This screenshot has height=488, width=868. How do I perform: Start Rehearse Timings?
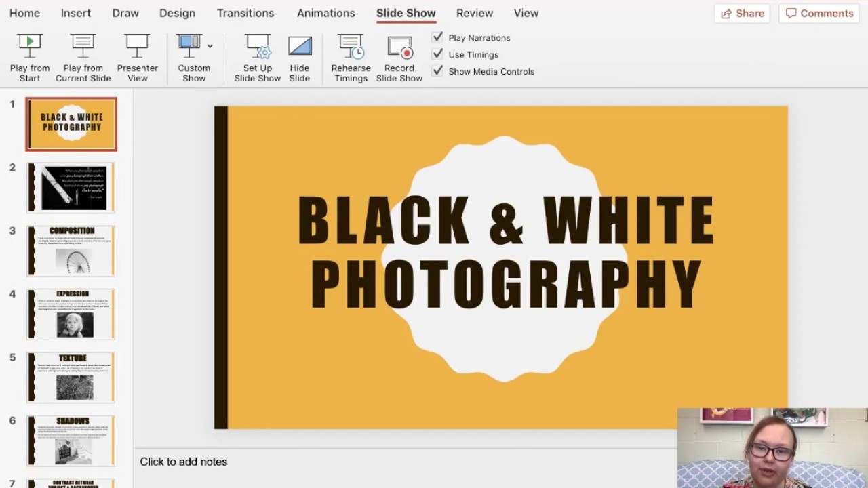[x=351, y=58]
